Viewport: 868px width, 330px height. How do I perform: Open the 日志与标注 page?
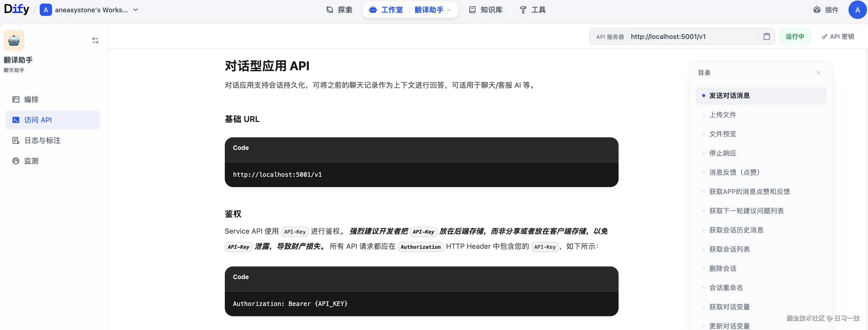coord(42,140)
